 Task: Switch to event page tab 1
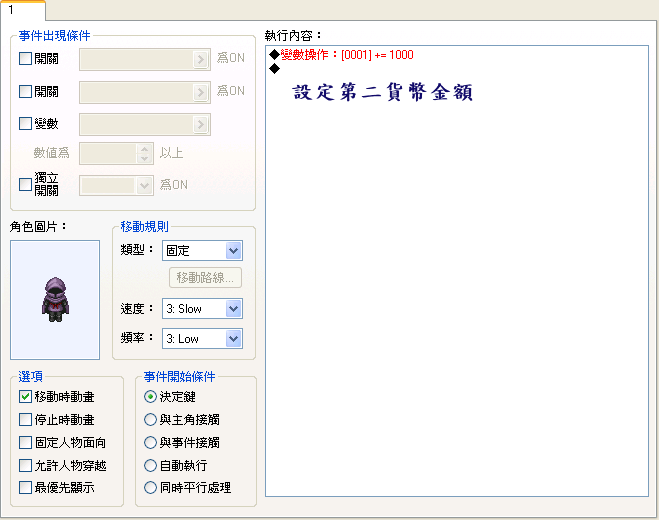click(x=23, y=10)
